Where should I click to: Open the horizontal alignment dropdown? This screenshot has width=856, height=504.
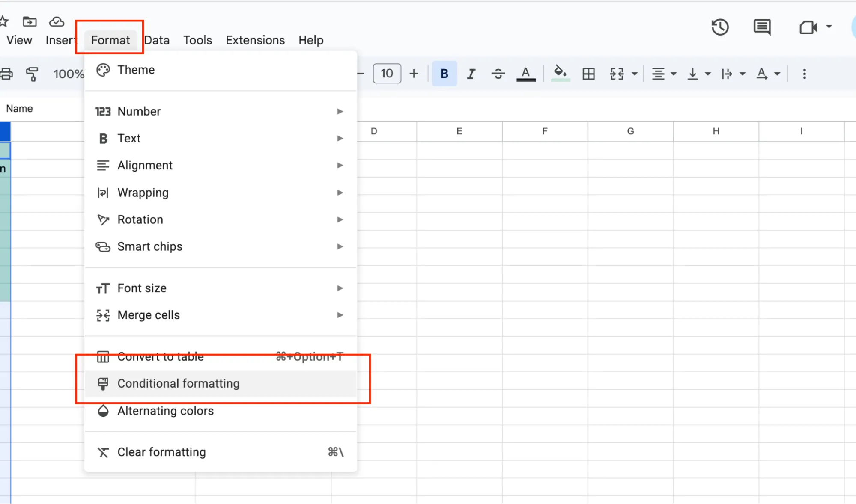pyautogui.click(x=663, y=74)
